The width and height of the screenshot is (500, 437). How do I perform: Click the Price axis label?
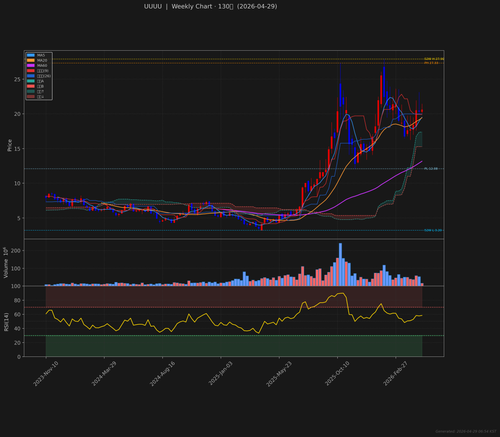click(9, 145)
